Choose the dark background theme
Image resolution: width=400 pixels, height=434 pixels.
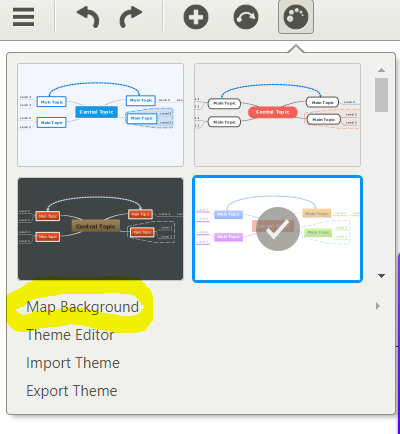100,229
